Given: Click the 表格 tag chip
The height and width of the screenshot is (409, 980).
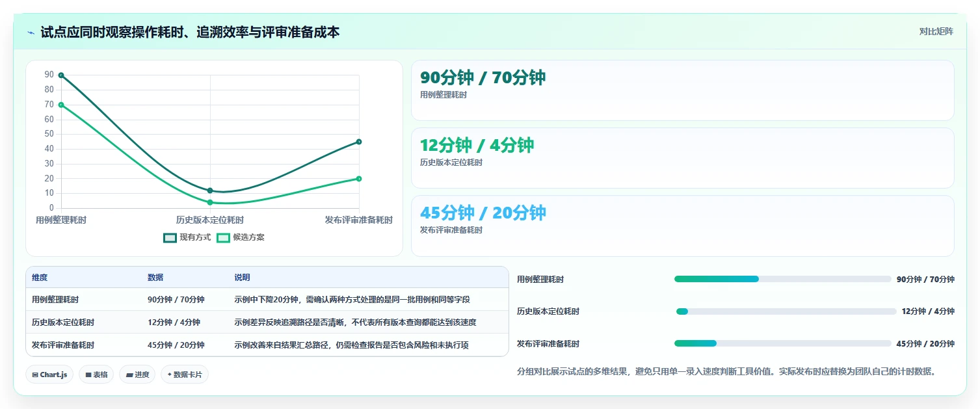Looking at the screenshot, I should (96, 375).
